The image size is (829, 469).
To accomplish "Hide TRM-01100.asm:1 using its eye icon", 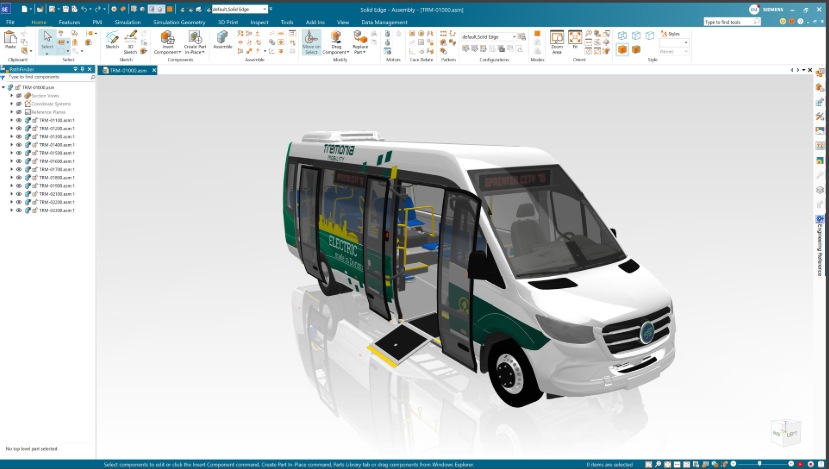I will (19, 120).
